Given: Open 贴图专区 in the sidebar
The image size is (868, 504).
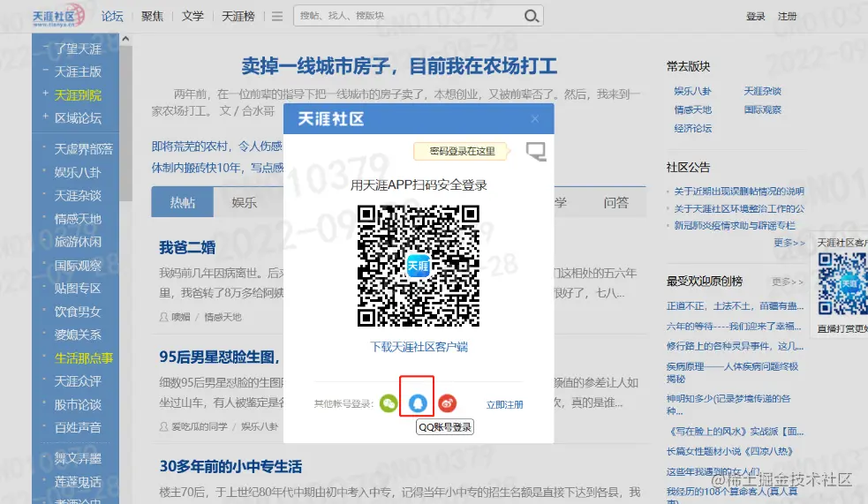Looking at the screenshot, I should point(78,289).
